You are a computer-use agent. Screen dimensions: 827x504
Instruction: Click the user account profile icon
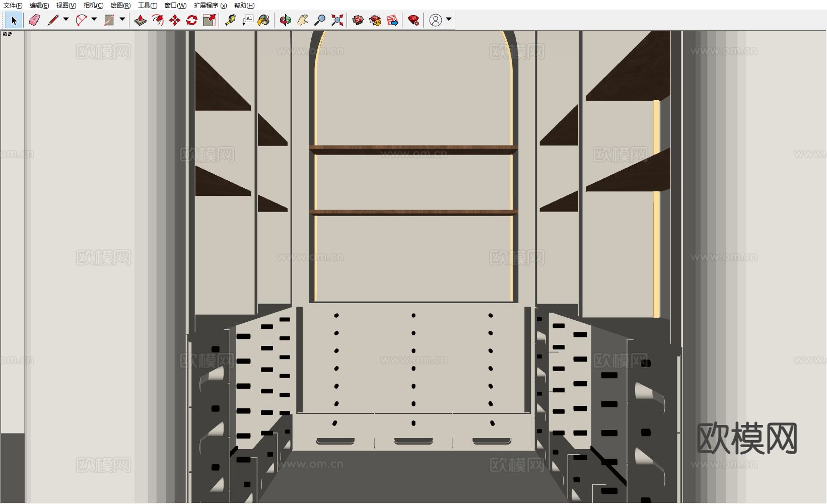click(x=436, y=20)
